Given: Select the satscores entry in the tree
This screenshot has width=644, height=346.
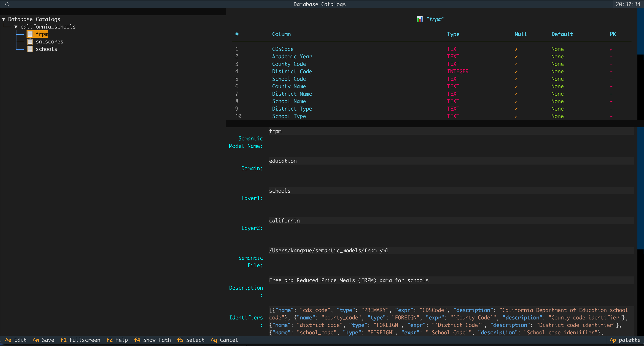Looking at the screenshot, I should point(50,41).
